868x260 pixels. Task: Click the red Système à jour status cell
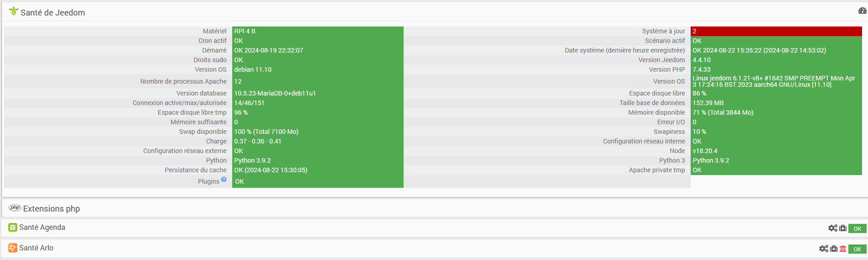776,31
